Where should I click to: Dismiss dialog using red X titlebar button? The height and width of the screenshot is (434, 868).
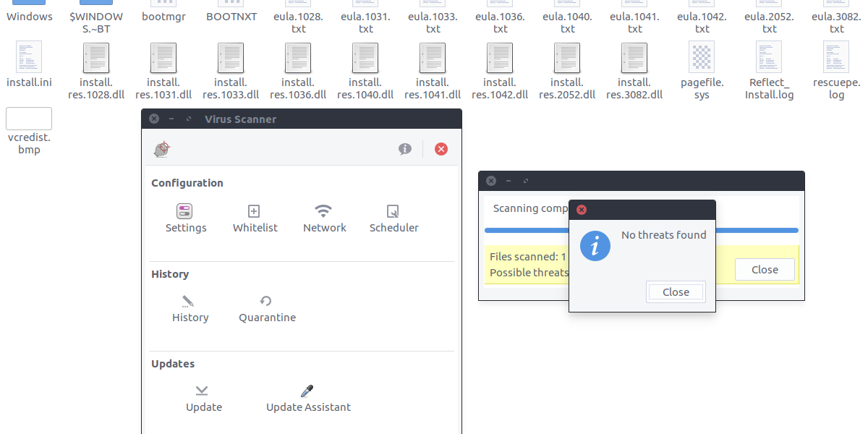pyautogui.click(x=581, y=210)
